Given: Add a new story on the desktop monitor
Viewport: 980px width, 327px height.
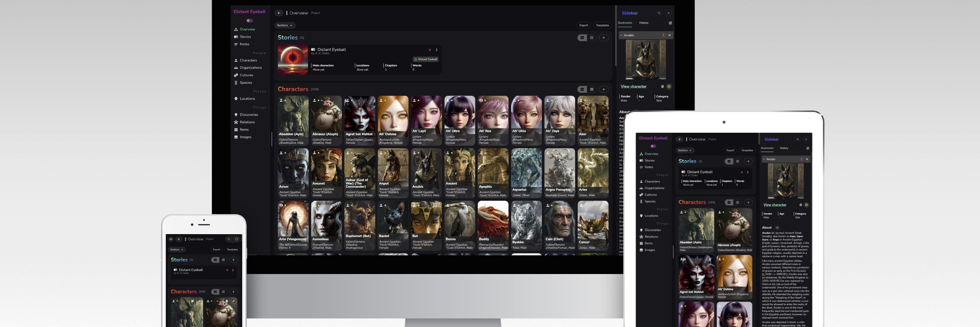Looking at the screenshot, I should [604, 38].
